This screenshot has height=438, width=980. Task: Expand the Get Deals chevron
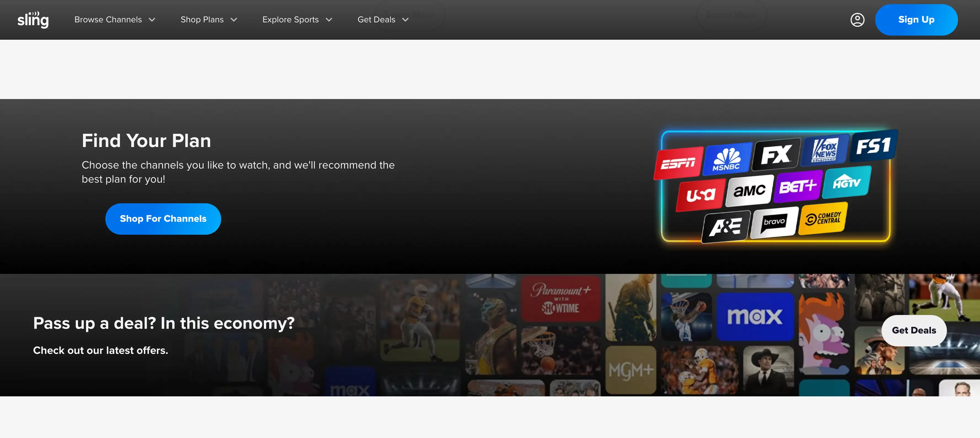(x=406, y=20)
